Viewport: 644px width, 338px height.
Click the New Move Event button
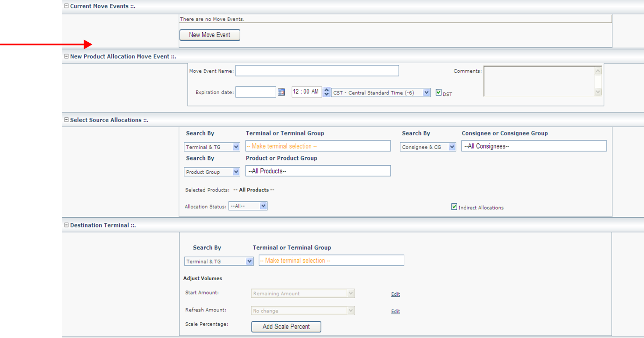pyautogui.click(x=210, y=35)
